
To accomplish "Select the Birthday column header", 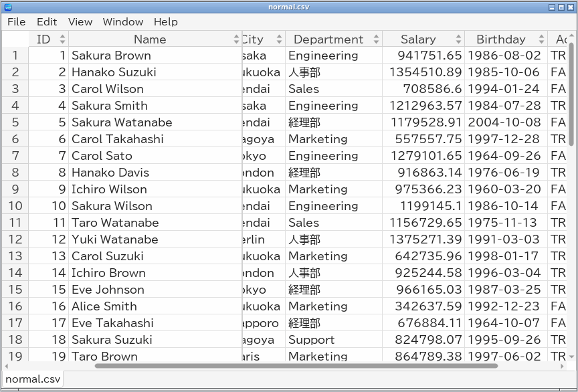I will click(x=506, y=39).
